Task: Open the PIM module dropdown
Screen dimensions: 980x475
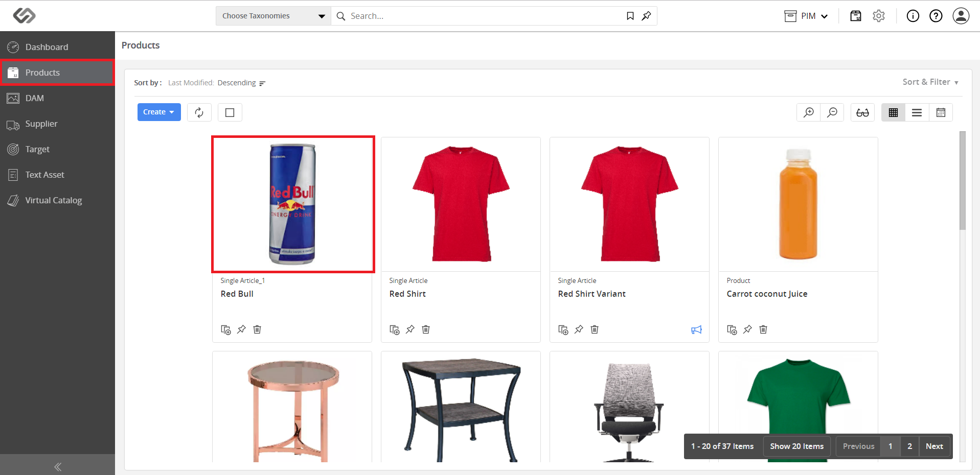Action: [806, 16]
